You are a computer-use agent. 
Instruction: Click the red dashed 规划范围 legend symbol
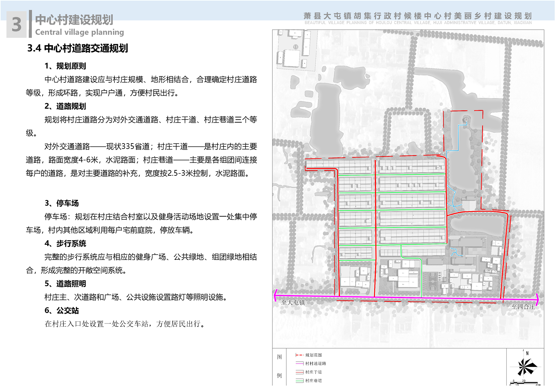299,355
